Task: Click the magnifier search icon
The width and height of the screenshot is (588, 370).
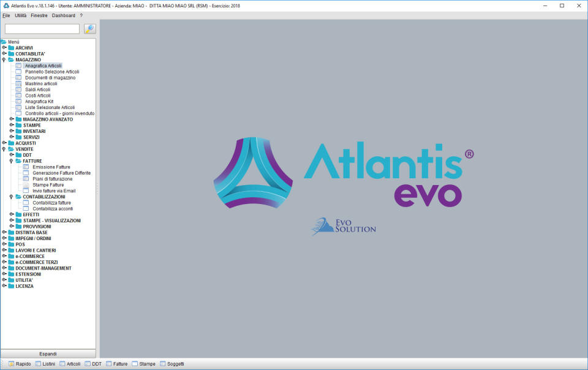Action: (x=89, y=28)
